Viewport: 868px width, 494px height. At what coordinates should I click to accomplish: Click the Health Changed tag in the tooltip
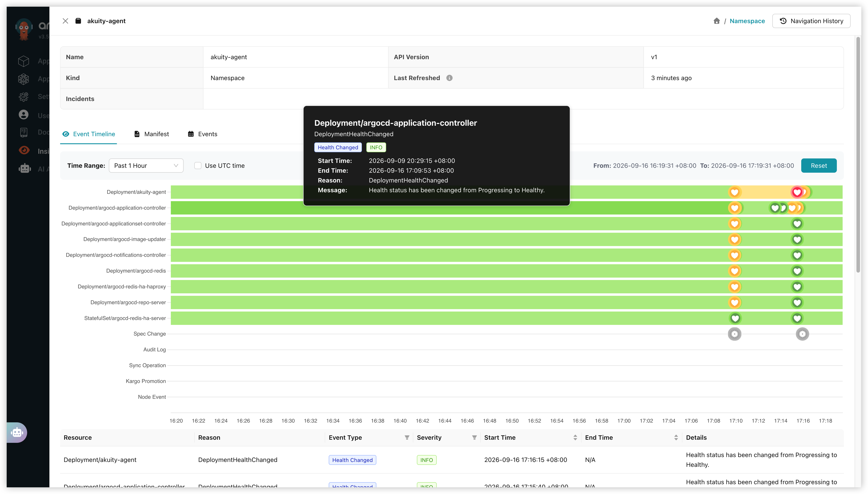point(338,148)
